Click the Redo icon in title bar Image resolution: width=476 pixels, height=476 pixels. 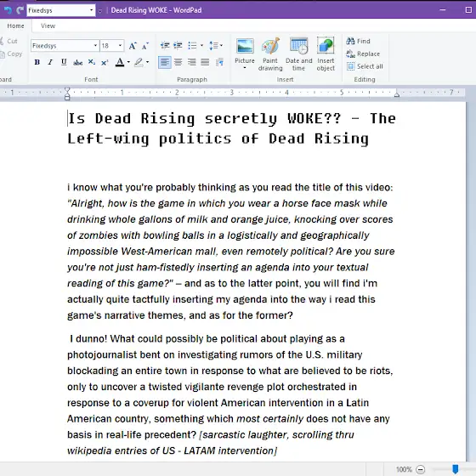[20, 10]
